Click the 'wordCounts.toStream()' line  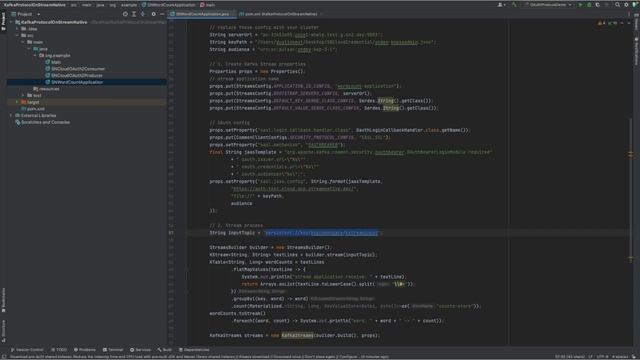coord(238,313)
